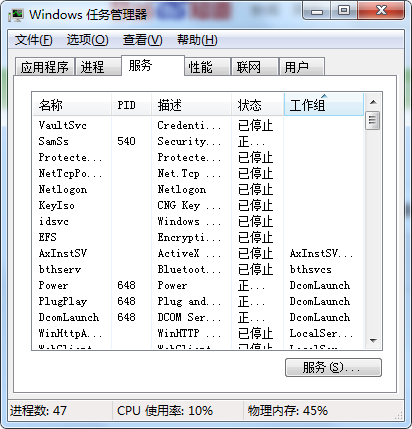The height and width of the screenshot is (429, 412).
Task: Open the 选项(O) menu
Action: 87,40
